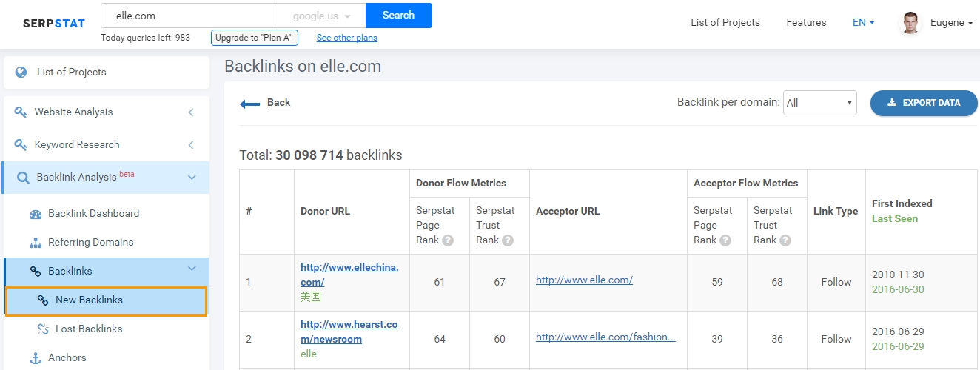980x370 pixels.
Task: Click the Website Analysis wrench-magnifier icon
Action: coord(21,112)
